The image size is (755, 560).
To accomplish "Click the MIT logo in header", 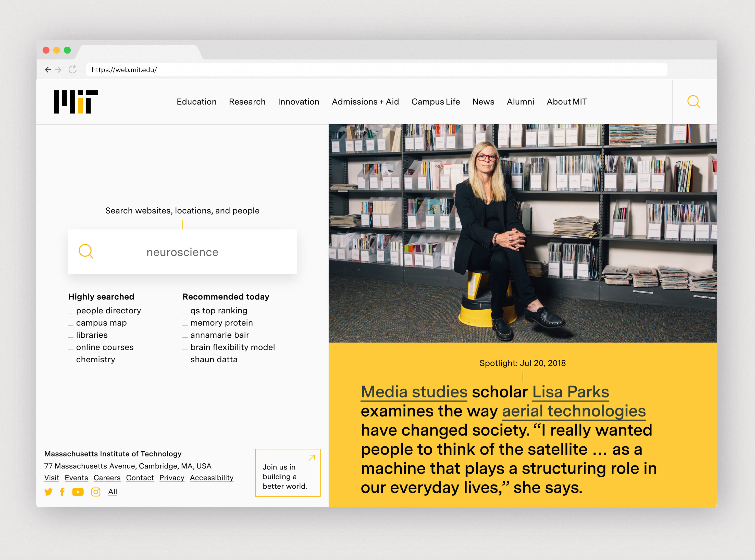I will pyautogui.click(x=76, y=102).
